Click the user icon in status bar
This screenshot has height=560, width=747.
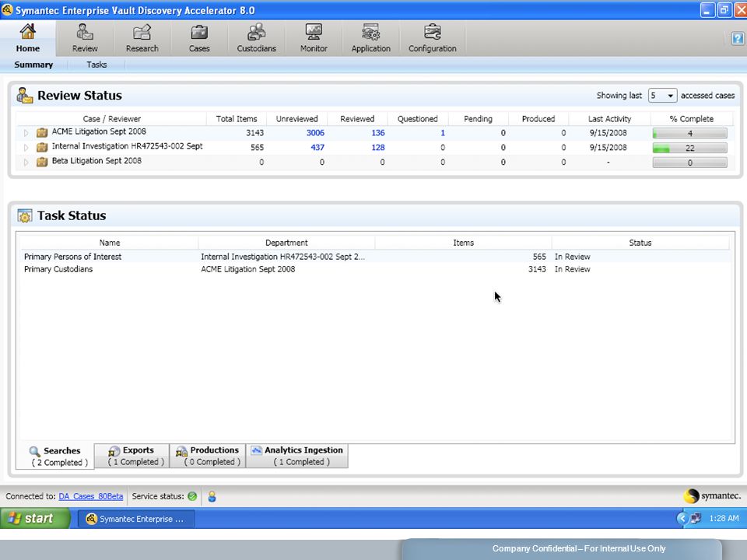(212, 496)
